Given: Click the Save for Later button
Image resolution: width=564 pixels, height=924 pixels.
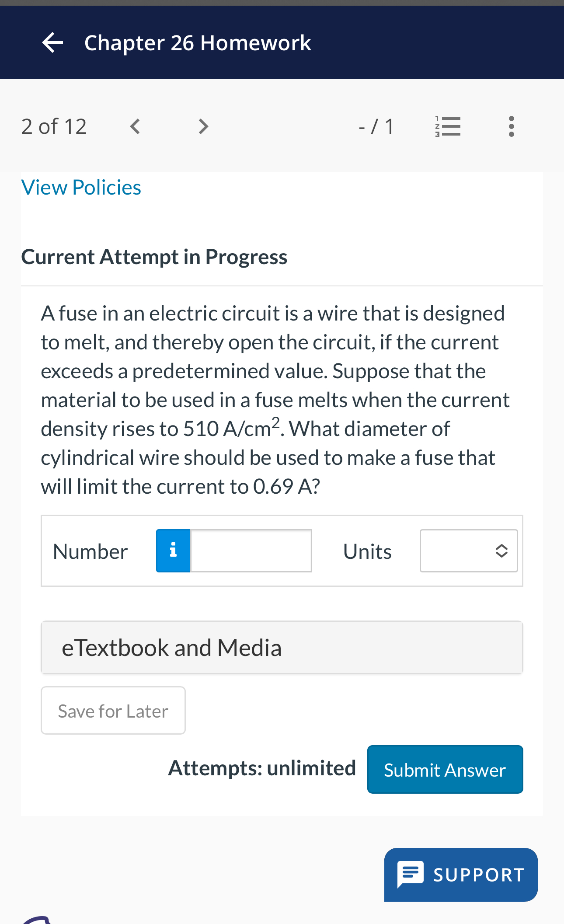Looking at the screenshot, I should (x=113, y=711).
